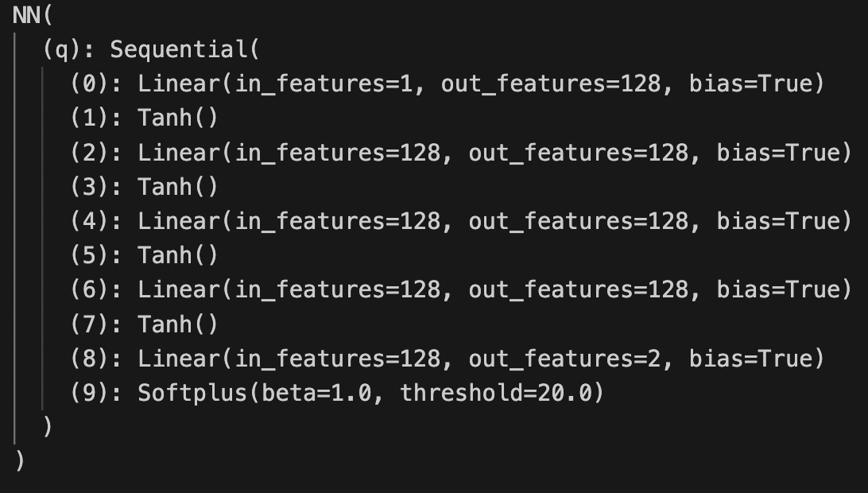
Task: Click the closing parenthesis of Sequential
Action: point(48,427)
